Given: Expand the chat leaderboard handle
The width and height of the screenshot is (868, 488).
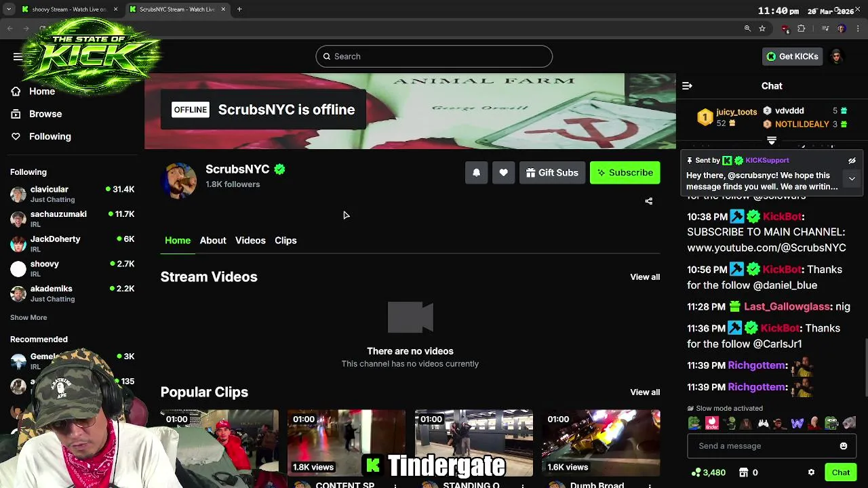Looking at the screenshot, I should 772,141.
